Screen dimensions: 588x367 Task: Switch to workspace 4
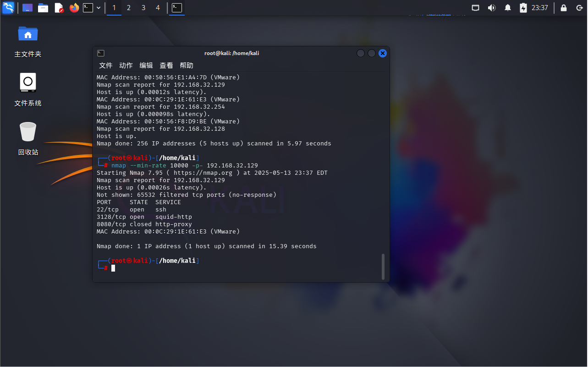click(x=158, y=8)
